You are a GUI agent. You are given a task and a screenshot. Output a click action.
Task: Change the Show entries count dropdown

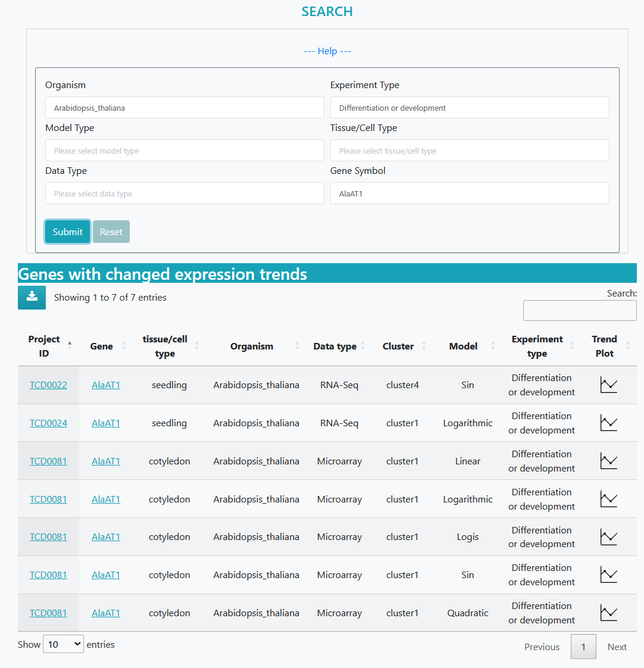pyautogui.click(x=63, y=644)
